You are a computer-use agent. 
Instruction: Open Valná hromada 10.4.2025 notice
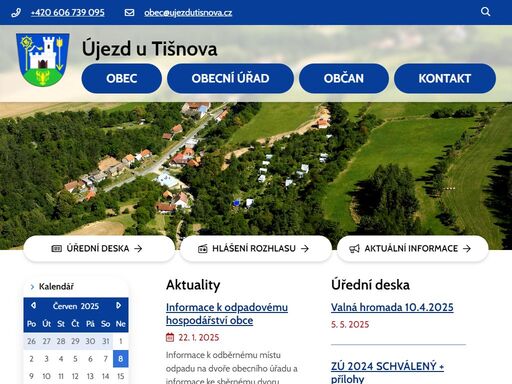point(392,307)
